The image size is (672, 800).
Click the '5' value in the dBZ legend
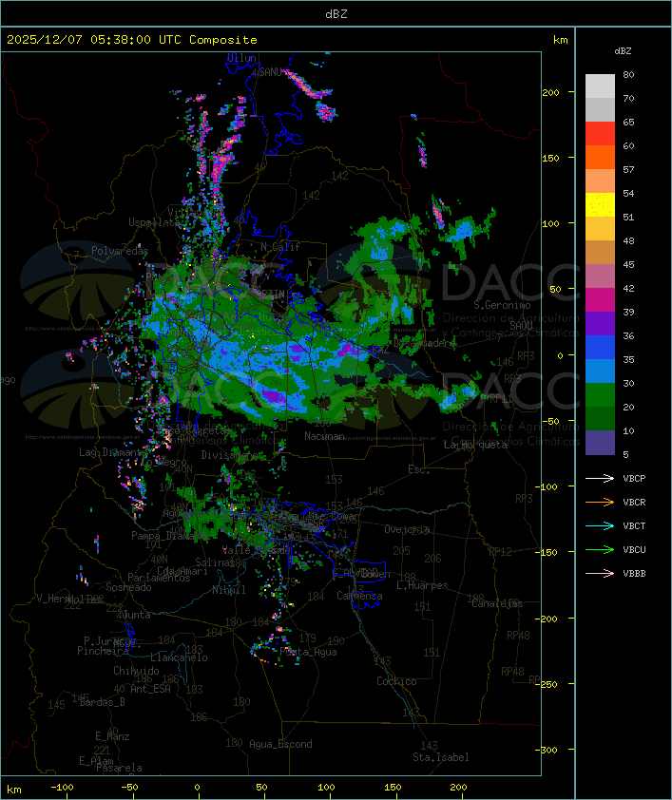625,454
